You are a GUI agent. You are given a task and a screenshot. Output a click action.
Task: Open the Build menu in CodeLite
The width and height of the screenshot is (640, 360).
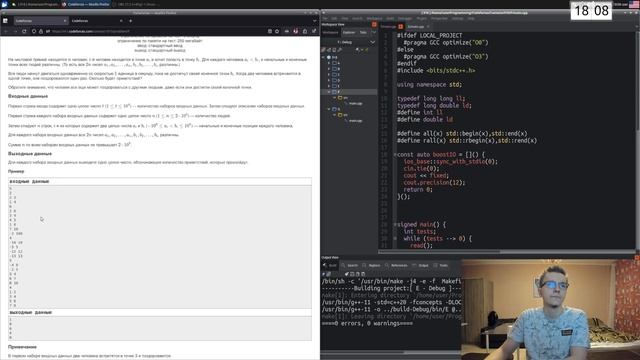[390, 18]
